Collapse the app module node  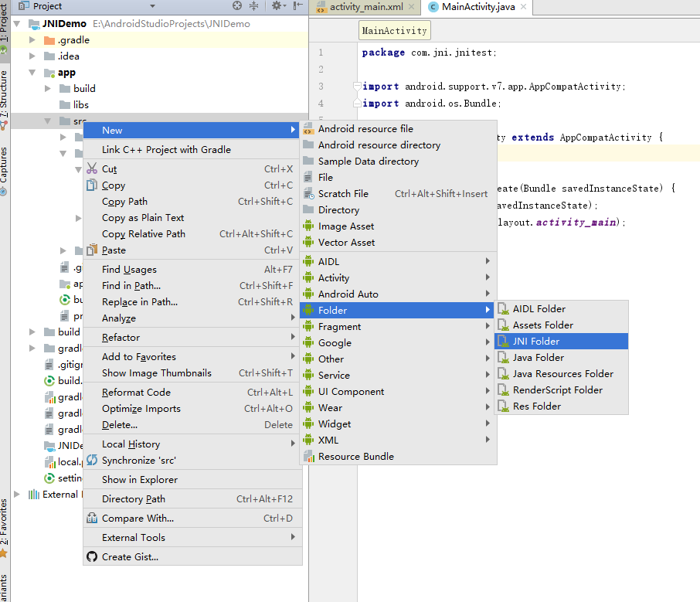[32, 73]
